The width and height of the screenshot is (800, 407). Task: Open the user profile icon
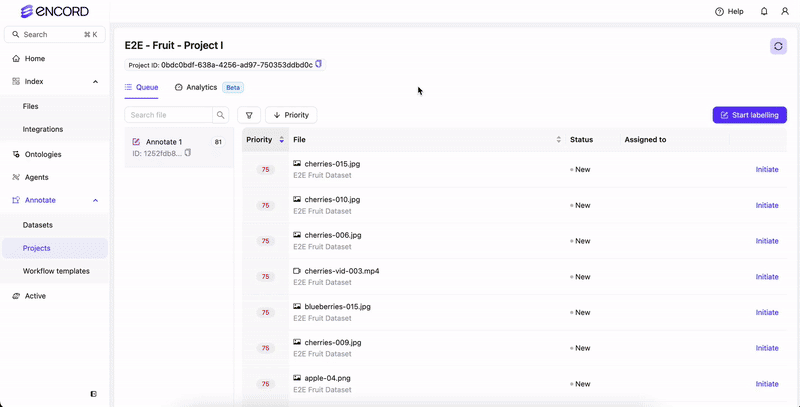pos(785,11)
